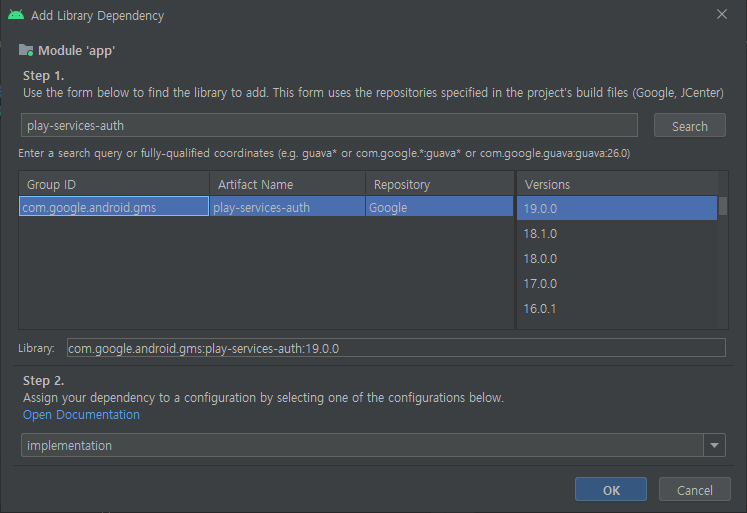Choose version 16.0.1
This screenshot has height=513, width=747.
[617, 309]
